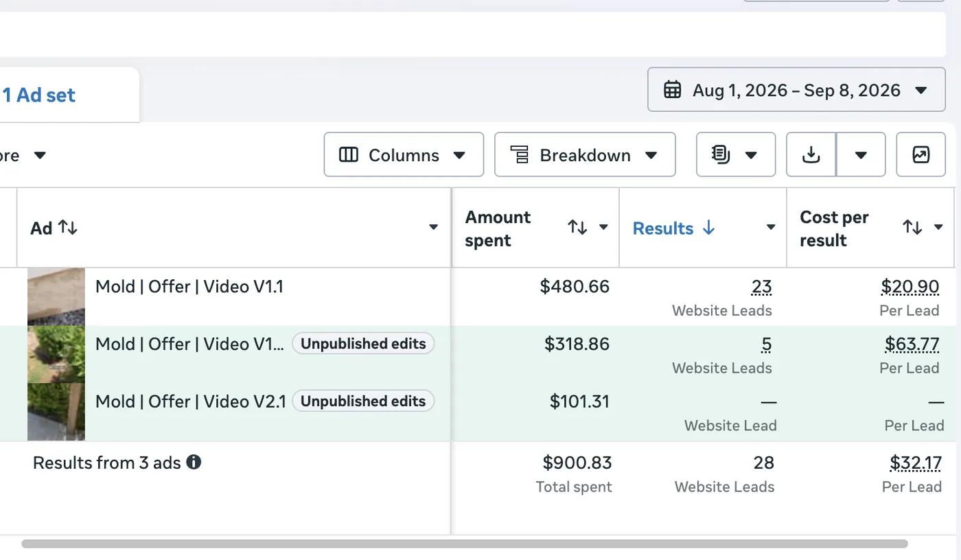Click the 28 total Website Leads value

[x=764, y=463]
